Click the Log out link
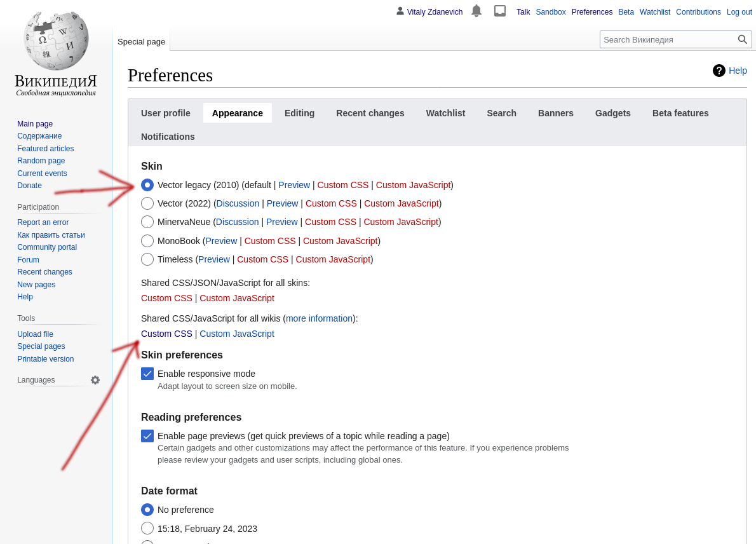The height and width of the screenshot is (544, 756). click(739, 12)
